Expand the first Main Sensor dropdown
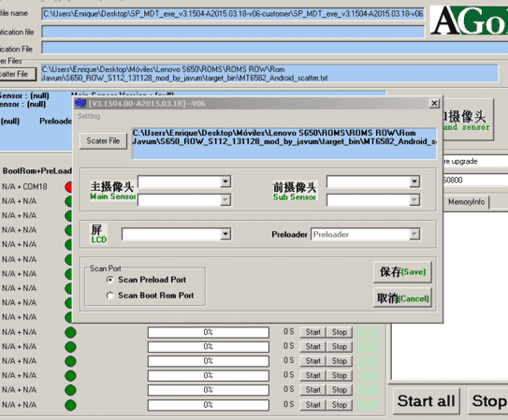The width and height of the screenshot is (508, 420). click(x=225, y=181)
